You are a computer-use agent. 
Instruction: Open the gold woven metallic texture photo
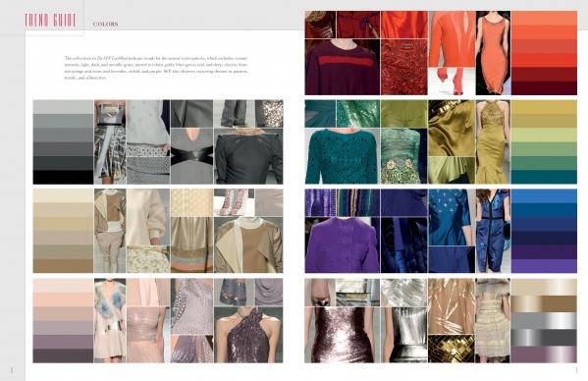click(x=452, y=349)
